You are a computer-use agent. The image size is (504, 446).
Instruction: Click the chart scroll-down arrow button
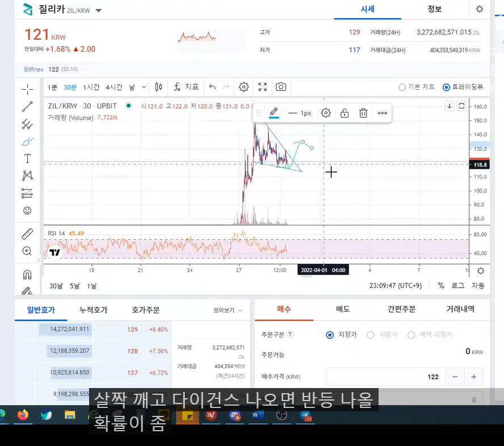point(450,106)
